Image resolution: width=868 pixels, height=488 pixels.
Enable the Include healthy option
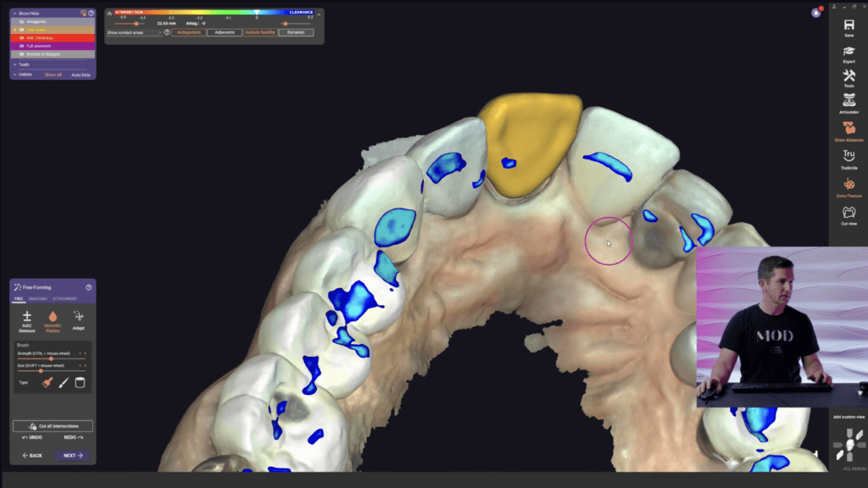(x=261, y=31)
